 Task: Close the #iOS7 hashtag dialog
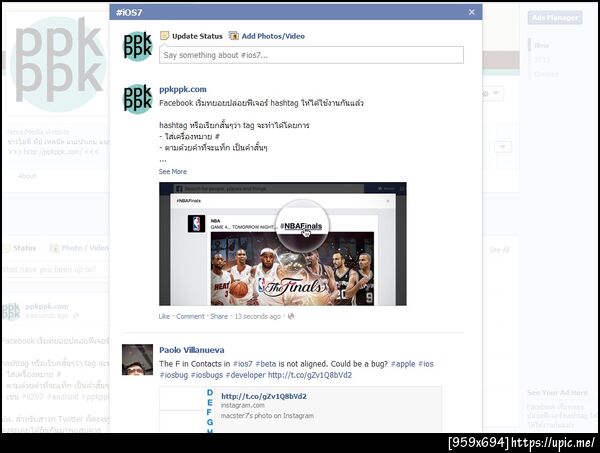coord(471,12)
